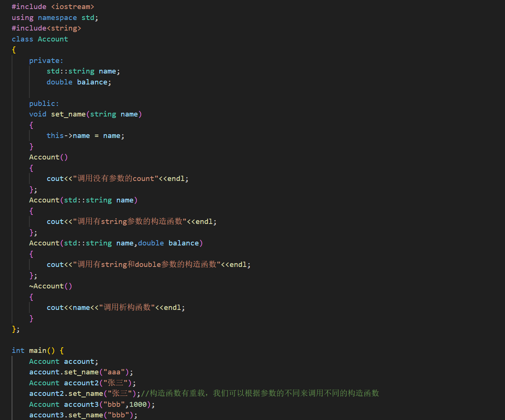This screenshot has height=420, width=505.
Task: Click the 'Account(std::string name)' constructor signature
Action: pos(83,200)
